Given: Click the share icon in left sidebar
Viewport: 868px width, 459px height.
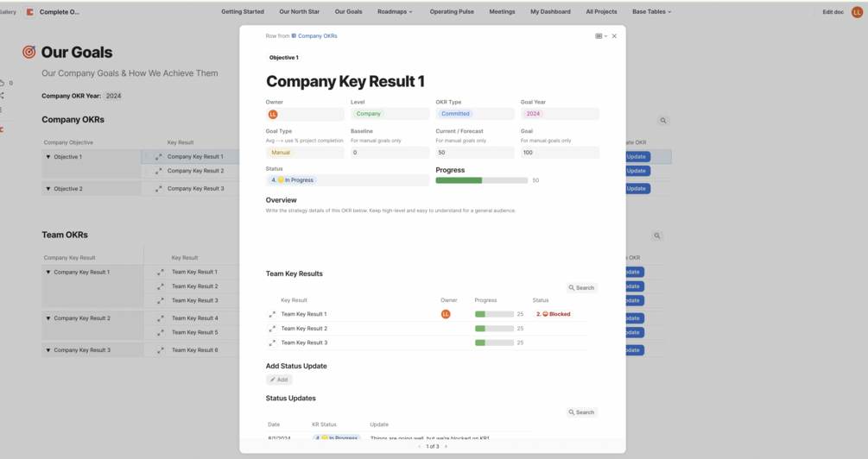Looking at the screenshot, I should pyautogui.click(x=3, y=96).
